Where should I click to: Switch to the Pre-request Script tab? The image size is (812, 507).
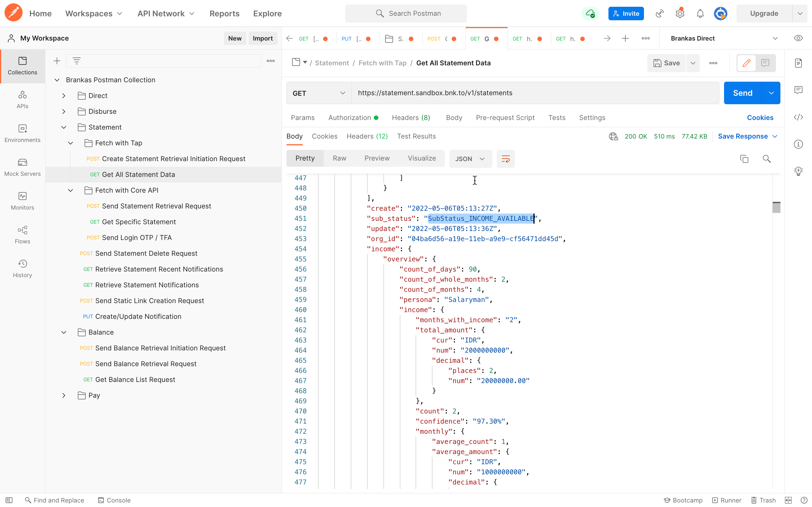coord(505,118)
